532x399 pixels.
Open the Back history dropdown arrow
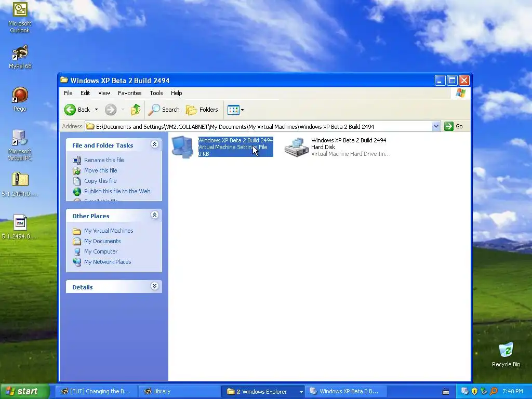96,110
